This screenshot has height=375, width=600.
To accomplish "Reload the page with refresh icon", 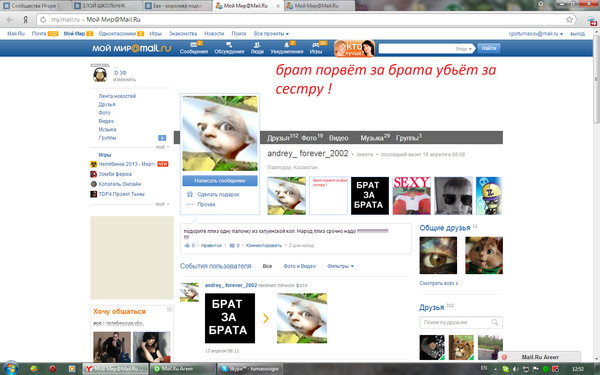I will click(x=43, y=20).
